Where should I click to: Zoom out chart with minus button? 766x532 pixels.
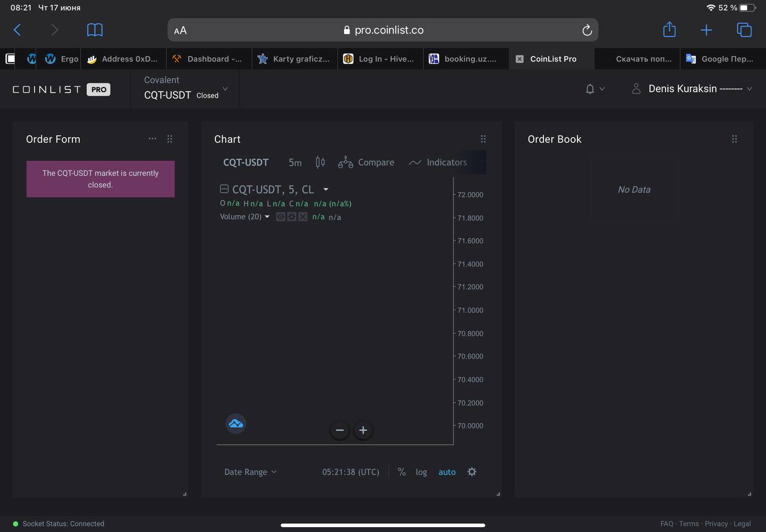click(340, 430)
